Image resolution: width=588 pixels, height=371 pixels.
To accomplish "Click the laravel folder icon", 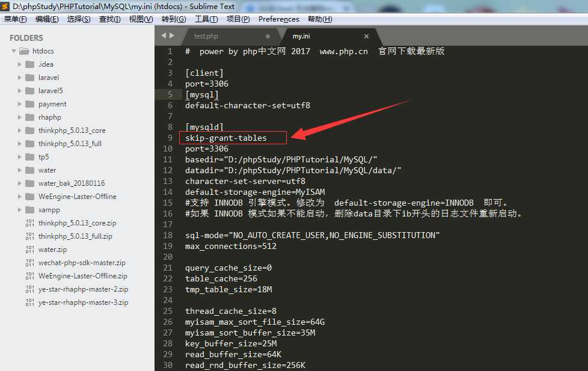I will click(x=30, y=78).
